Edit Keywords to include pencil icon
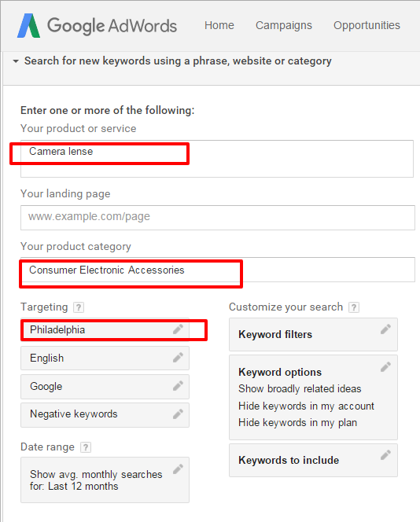 coord(385,455)
